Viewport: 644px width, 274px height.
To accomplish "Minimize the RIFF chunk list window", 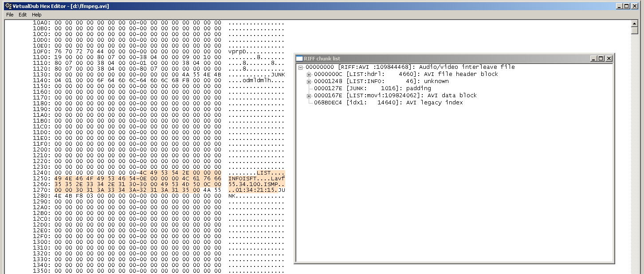I will (x=594, y=59).
